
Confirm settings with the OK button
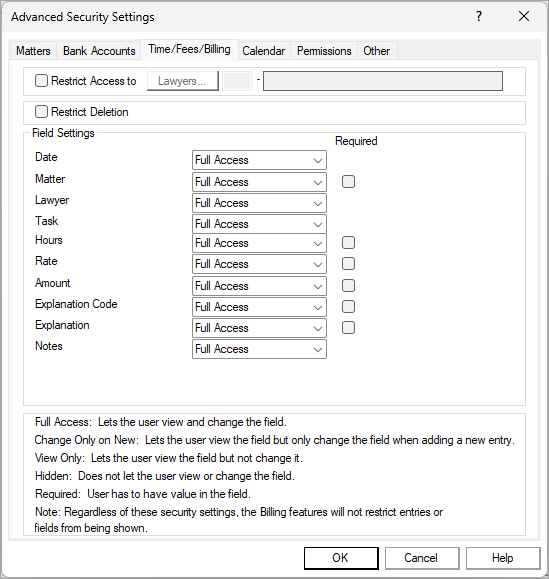click(x=341, y=558)
